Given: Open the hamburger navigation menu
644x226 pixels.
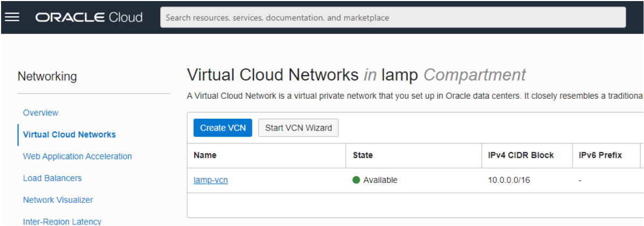Looking at the screenshot, I should pos(12,17).
